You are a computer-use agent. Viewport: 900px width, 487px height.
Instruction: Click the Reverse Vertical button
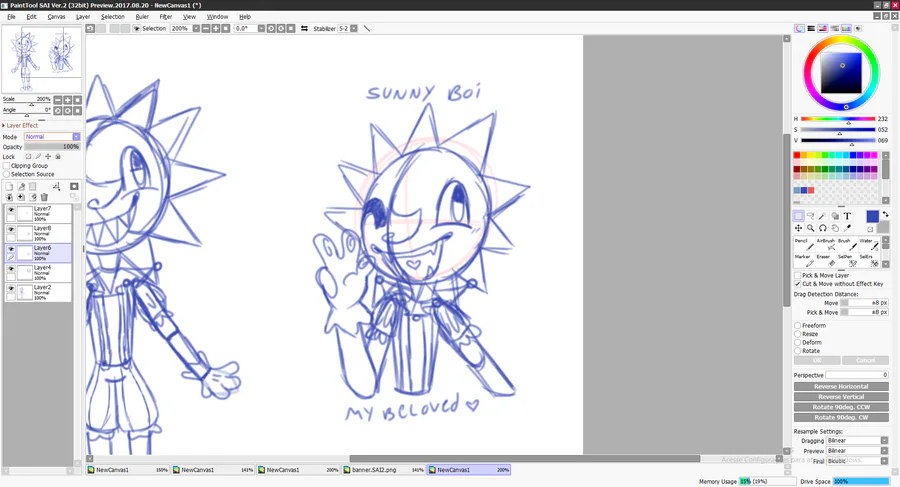click(841, 397)
